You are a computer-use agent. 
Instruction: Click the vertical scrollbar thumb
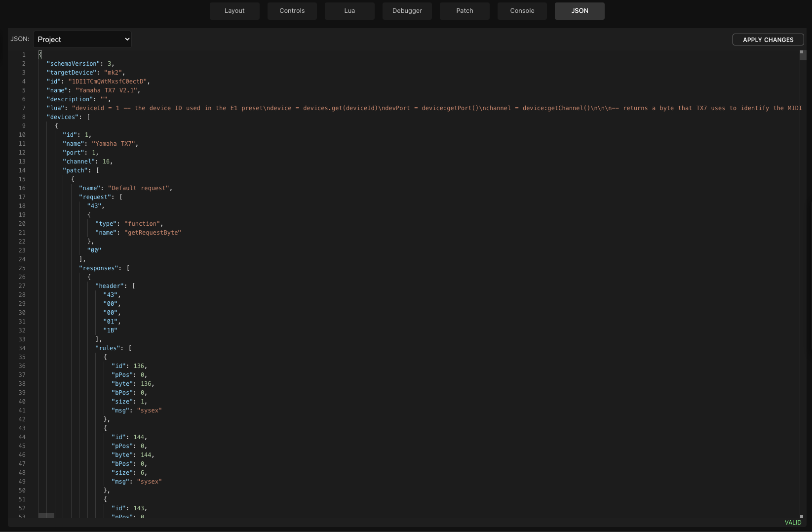[803, 56]
